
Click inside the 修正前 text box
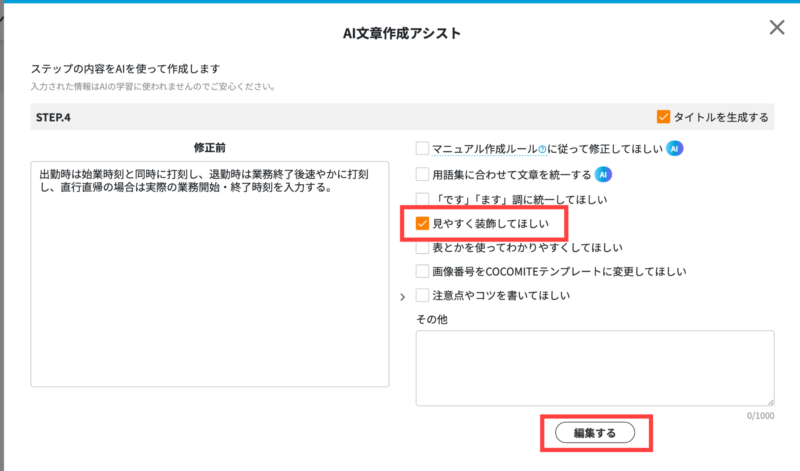(x=210, y=274)
